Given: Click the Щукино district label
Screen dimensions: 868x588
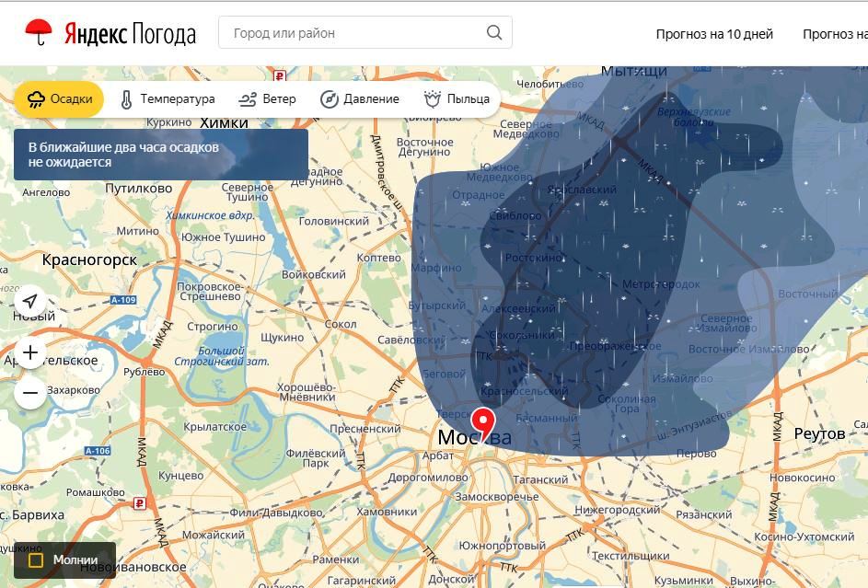Looking at the screenshot, I should (x=282, y=338).
